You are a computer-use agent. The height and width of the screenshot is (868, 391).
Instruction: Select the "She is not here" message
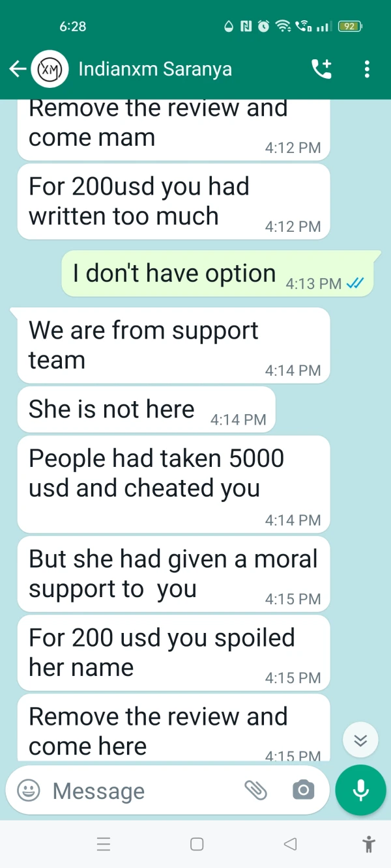(x=146, y=410)
